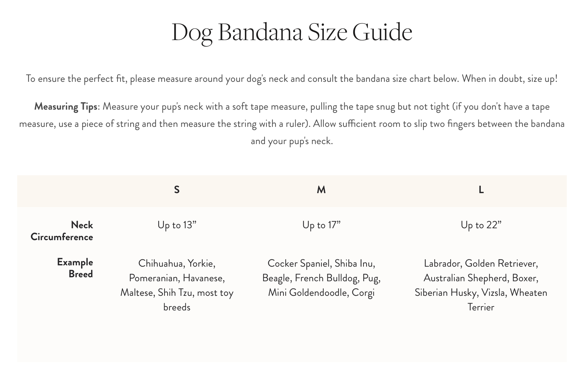Select the L size column header
Screen dimensions: 588x375
[x=481, y=190]
